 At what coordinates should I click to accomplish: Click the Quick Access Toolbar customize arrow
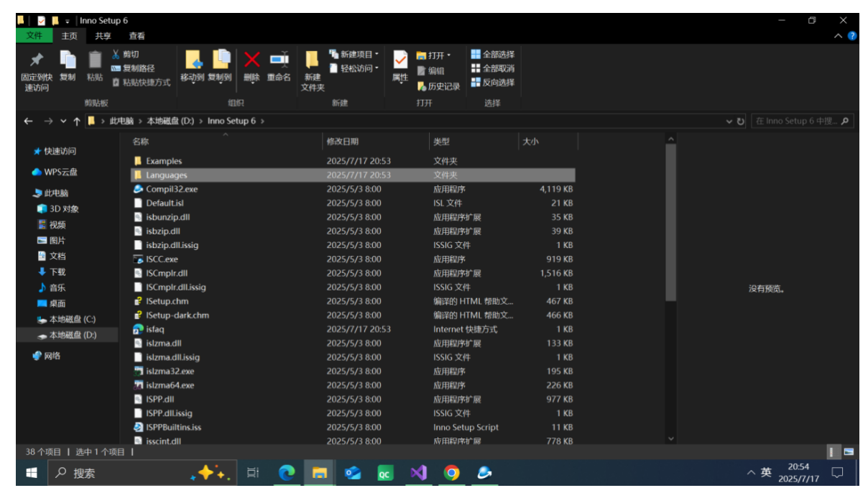68,21
